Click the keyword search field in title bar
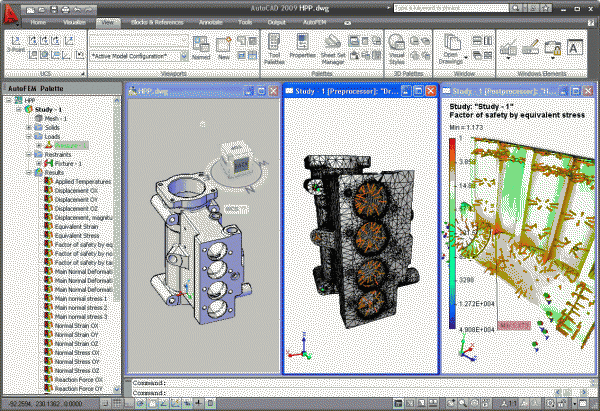 [x=452, y=8]
